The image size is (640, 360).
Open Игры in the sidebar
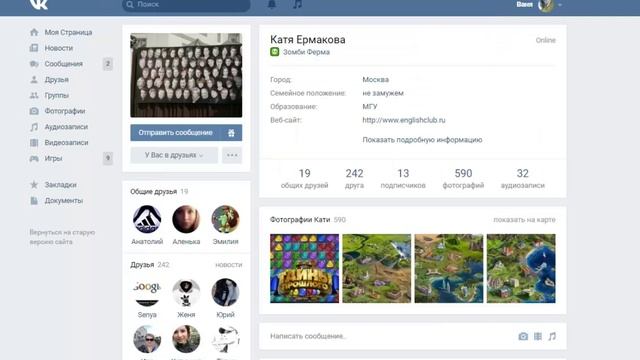click(x=53, y=158)
